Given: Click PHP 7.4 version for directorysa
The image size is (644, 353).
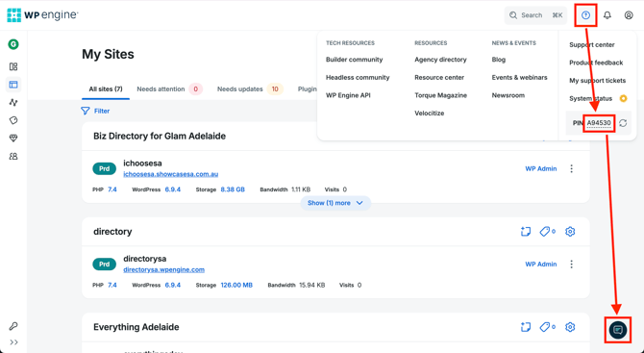Looking at the screenshot, I should click(112, 285).
